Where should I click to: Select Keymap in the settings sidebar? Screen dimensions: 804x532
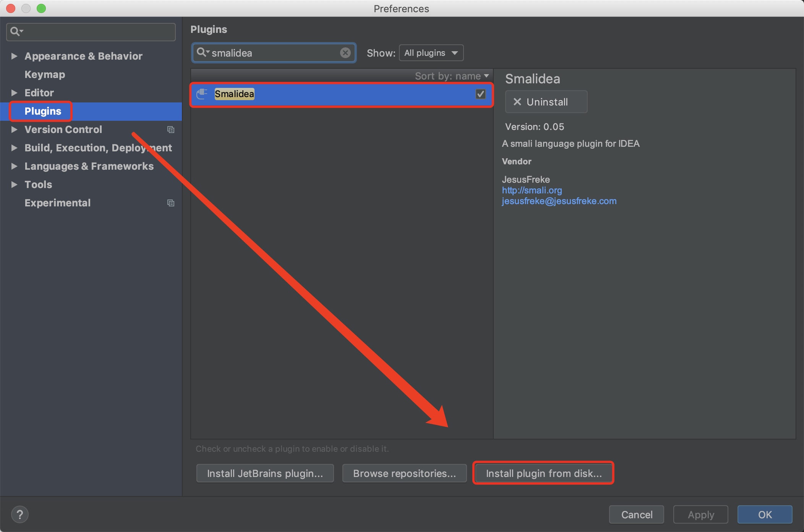[45, 75]
